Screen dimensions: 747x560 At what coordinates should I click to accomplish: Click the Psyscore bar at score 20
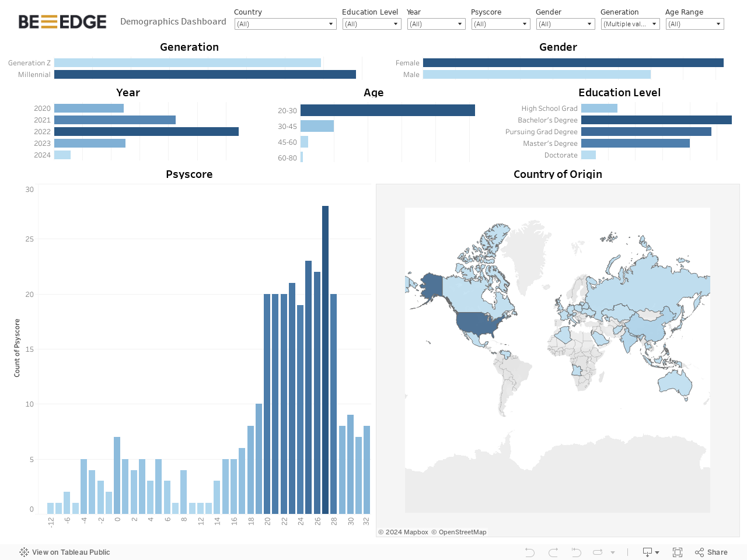(x=267, y=404)
